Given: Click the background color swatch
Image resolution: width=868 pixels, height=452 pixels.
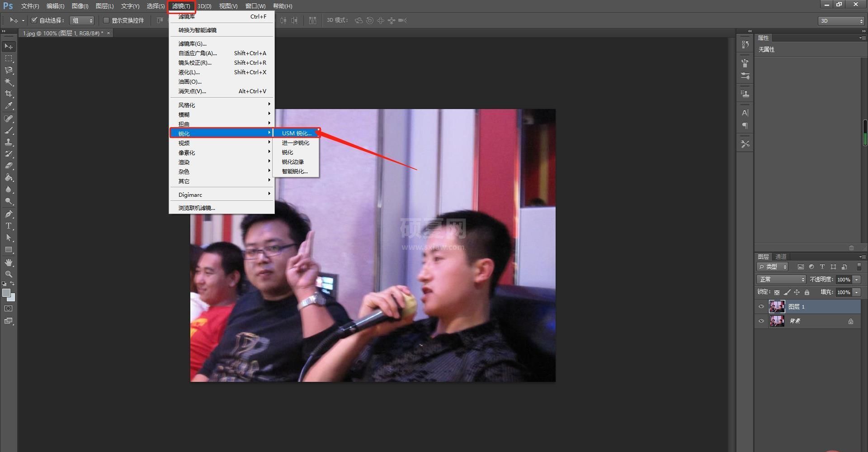Looking at the screenshot, I should [x=12, y=298].
